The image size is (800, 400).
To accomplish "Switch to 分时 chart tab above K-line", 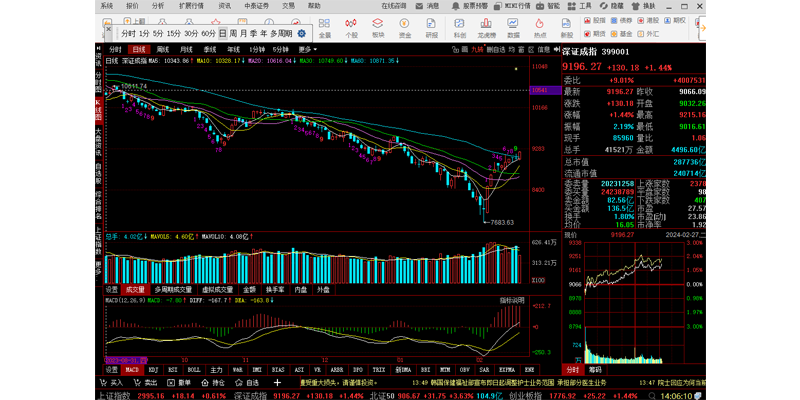I will pyautogui.click(x=115, y=49).
